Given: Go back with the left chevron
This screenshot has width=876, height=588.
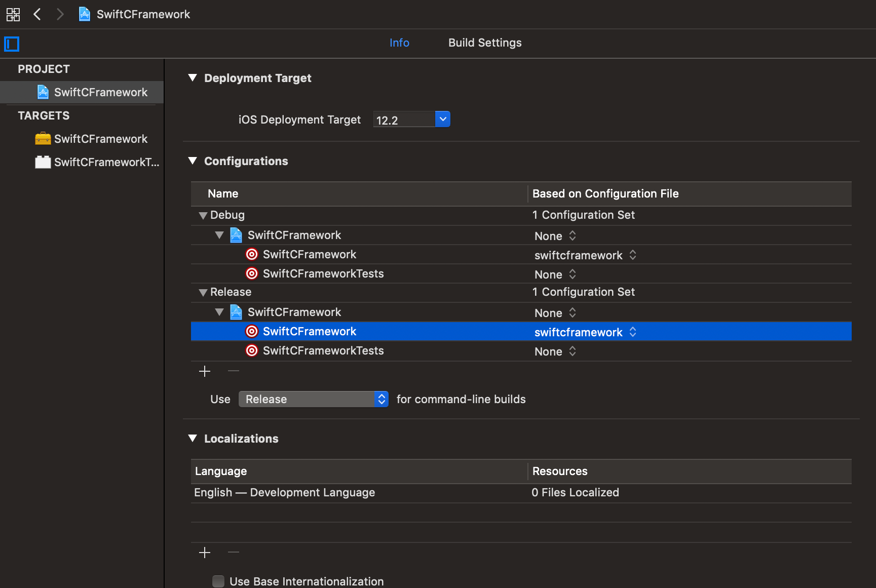Looking at the screenshot, I should pyautogui.click(x=37, y=14).
